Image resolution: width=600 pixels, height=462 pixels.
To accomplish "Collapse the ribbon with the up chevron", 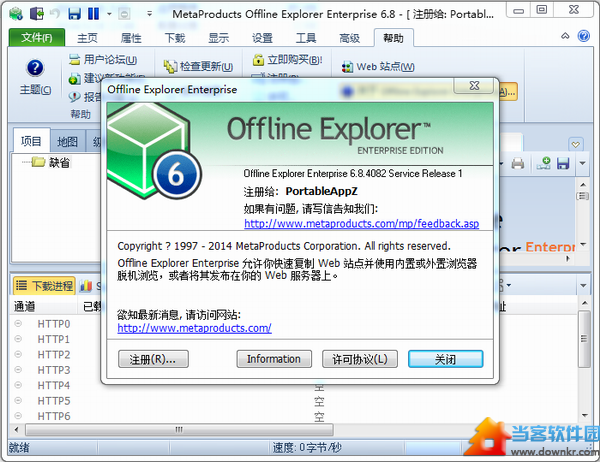I will (x=565, y=36).
